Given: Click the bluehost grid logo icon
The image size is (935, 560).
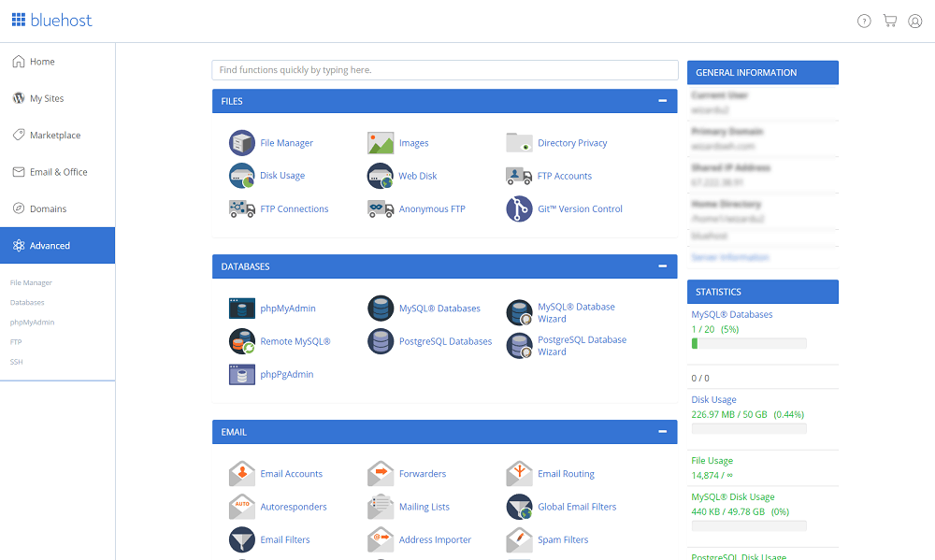Looking at the screenshot, I should click(19, 20).
